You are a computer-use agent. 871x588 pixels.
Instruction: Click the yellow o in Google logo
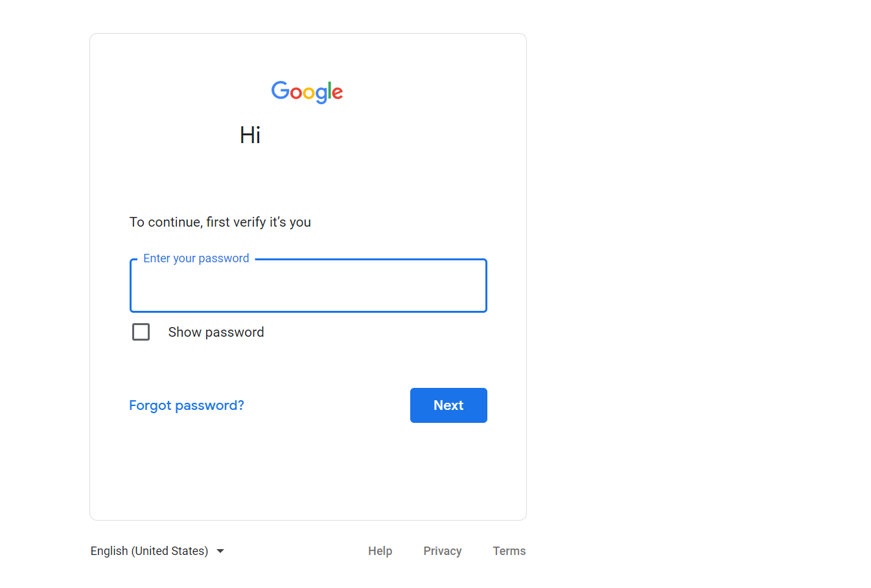tap(308, 93)
